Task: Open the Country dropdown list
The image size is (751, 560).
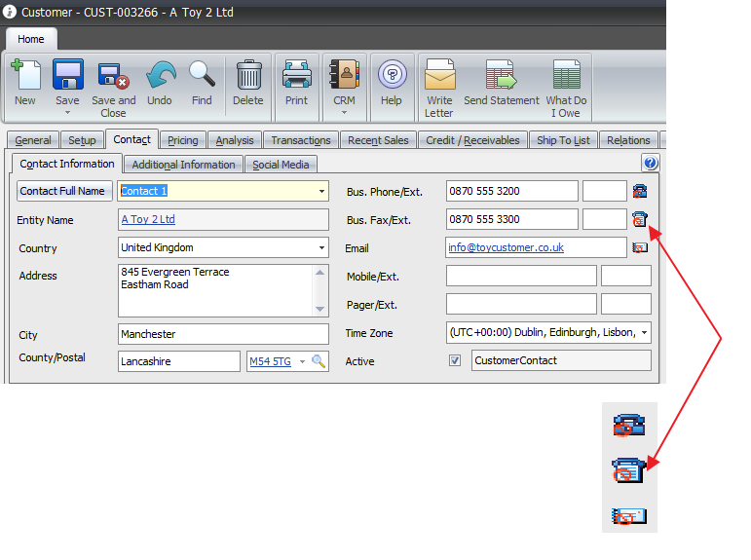Action: [321, 247]
